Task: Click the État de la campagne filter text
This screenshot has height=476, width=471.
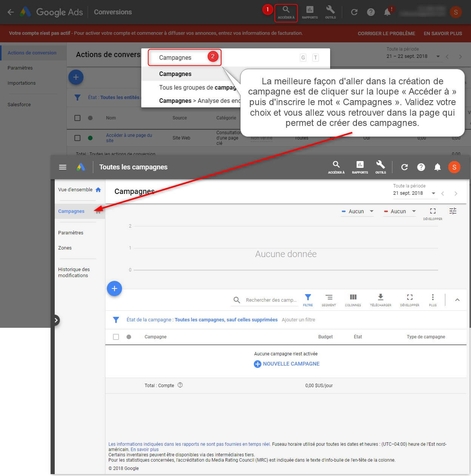Action: tap(202, 320)
